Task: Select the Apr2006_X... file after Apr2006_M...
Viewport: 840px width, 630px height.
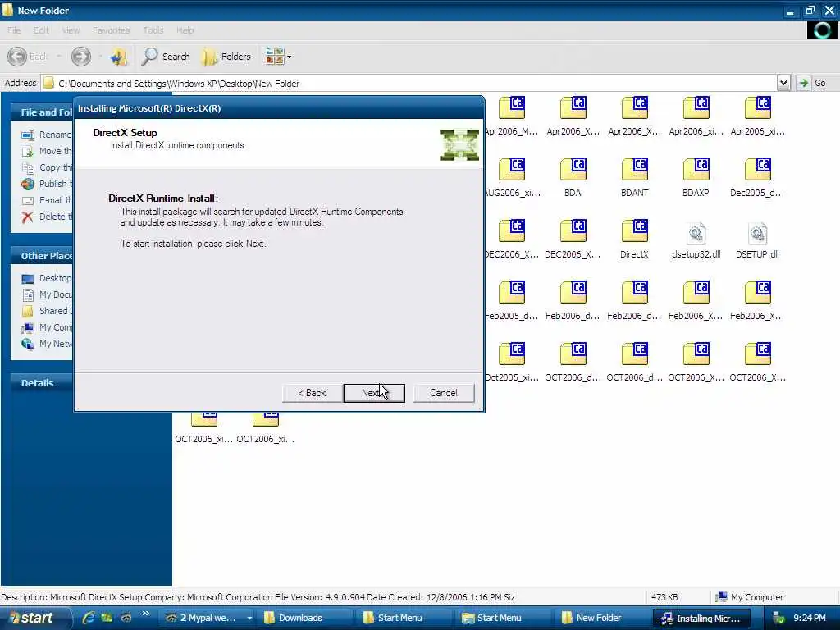Action: (573, 116)
